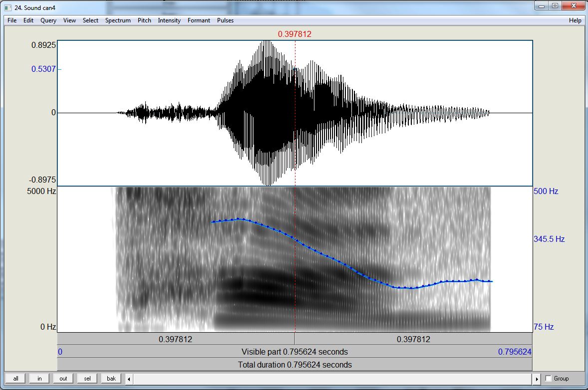Screen dimensions: 588x390
Task: Click the 0 Hz spectrogram bottom label
Action: 48,327
